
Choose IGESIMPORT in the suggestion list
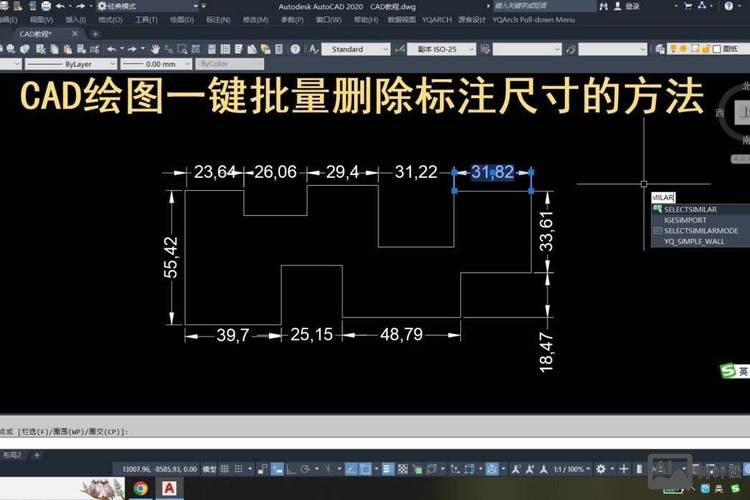coord(700,220)
